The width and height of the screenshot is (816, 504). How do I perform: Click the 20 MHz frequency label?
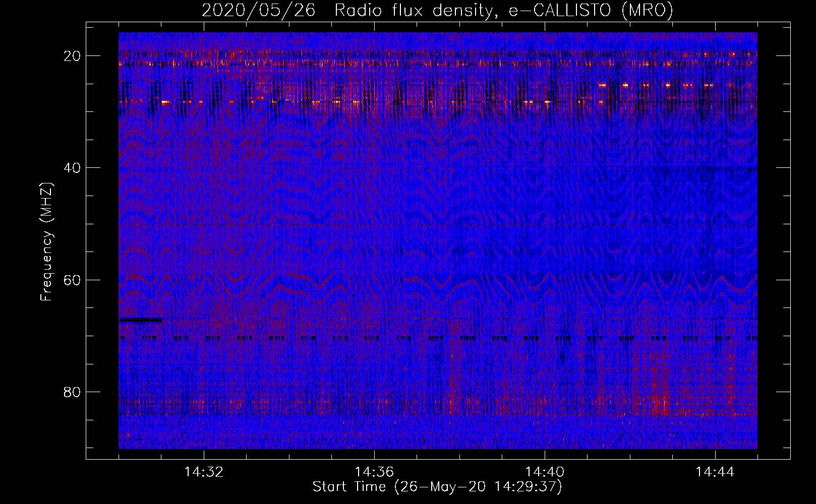coord(73,56)
